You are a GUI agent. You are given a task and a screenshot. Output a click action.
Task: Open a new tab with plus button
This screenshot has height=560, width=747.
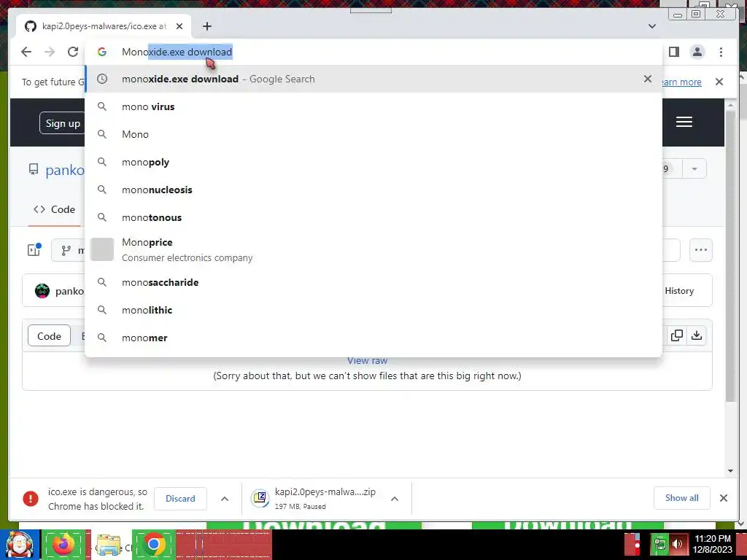[x=206, y=26]
